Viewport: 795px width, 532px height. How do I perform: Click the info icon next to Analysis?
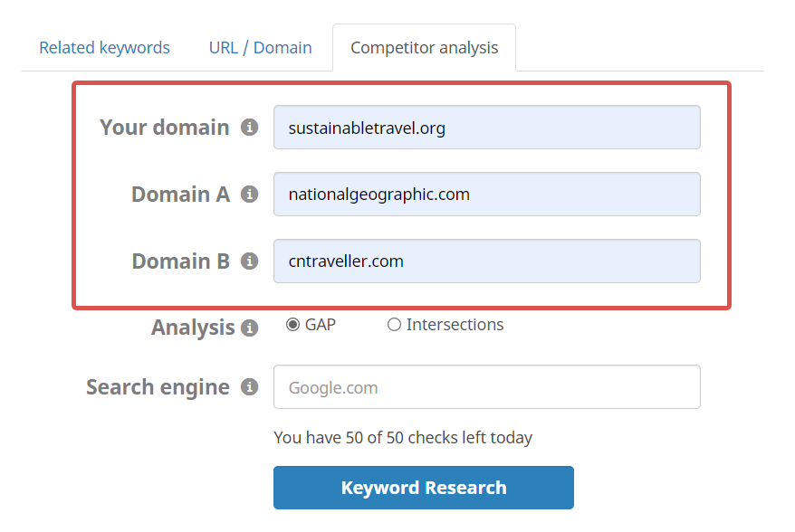point(249,328)
